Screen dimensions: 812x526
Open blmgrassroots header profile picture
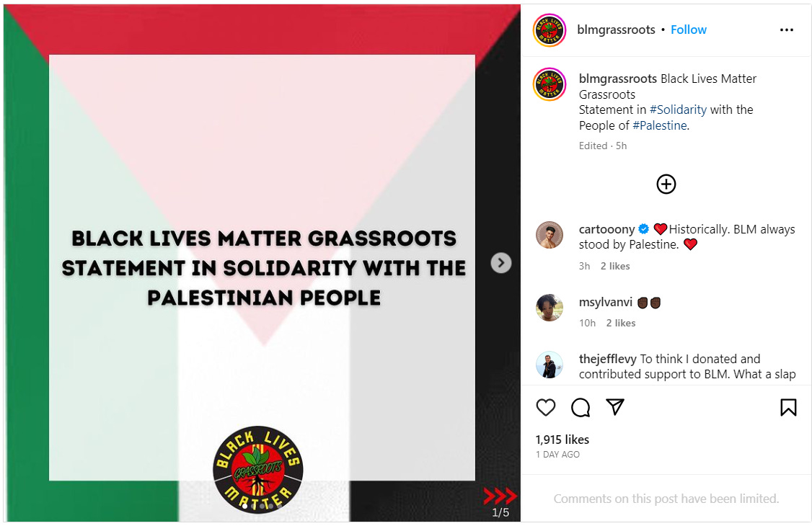pos(549,30)
